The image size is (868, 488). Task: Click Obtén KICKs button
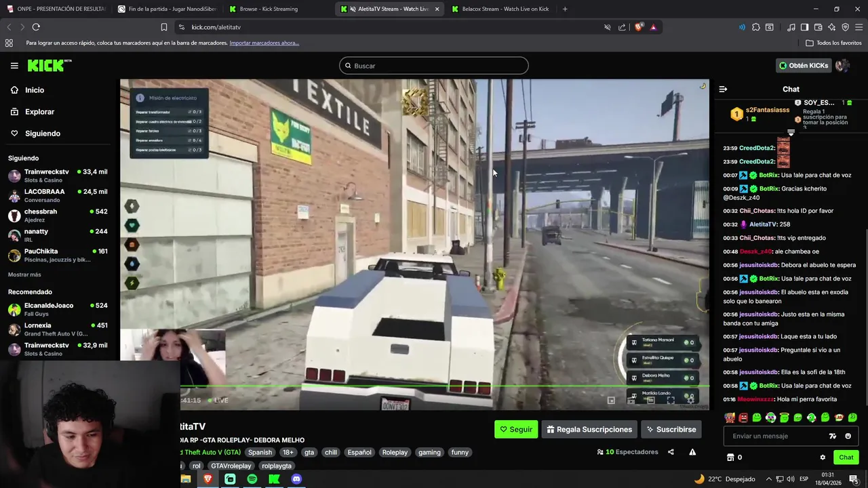point(804,66)
